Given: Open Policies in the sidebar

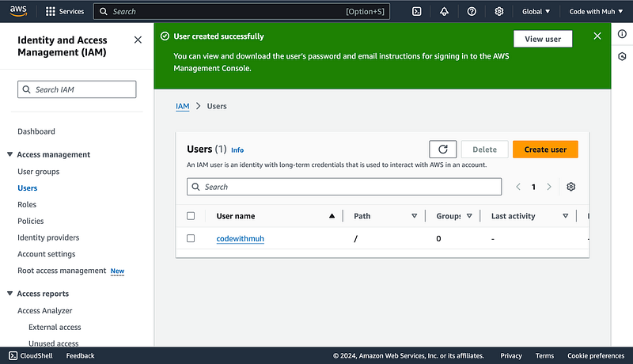Looking at the screenshot, I should 30,221.
